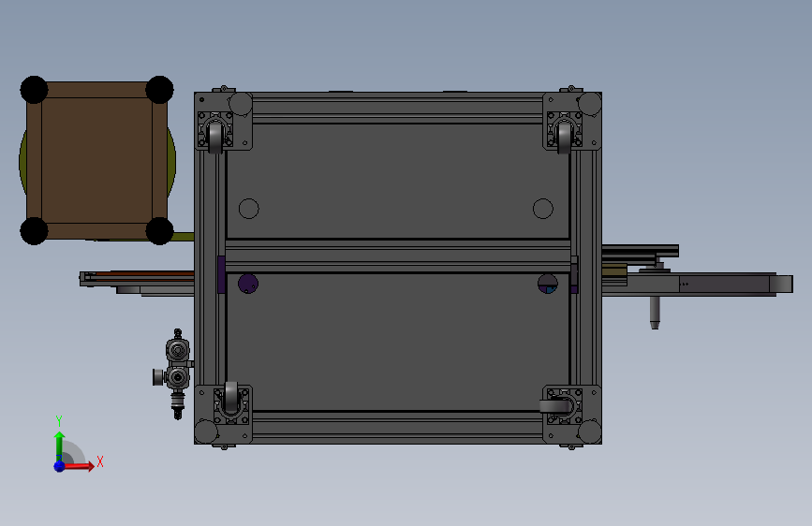Select the top aluminum extrusion beam of frame

pos(398,108)
